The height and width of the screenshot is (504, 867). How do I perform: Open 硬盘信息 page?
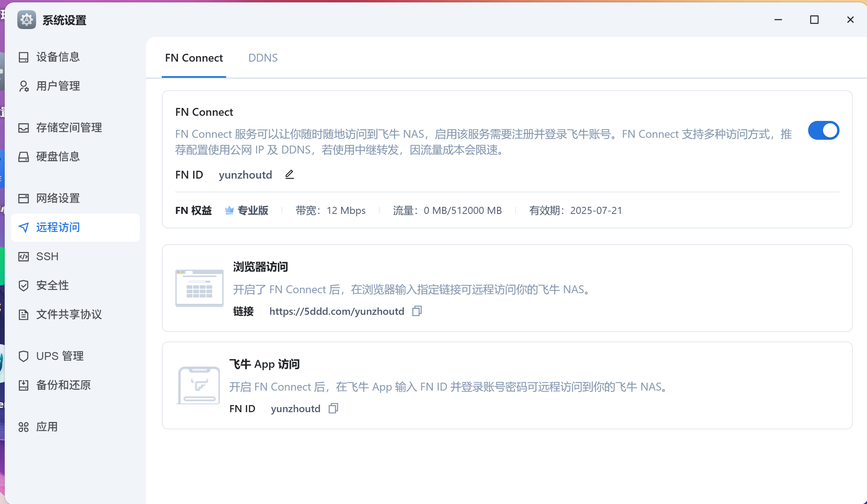[58, 157]
